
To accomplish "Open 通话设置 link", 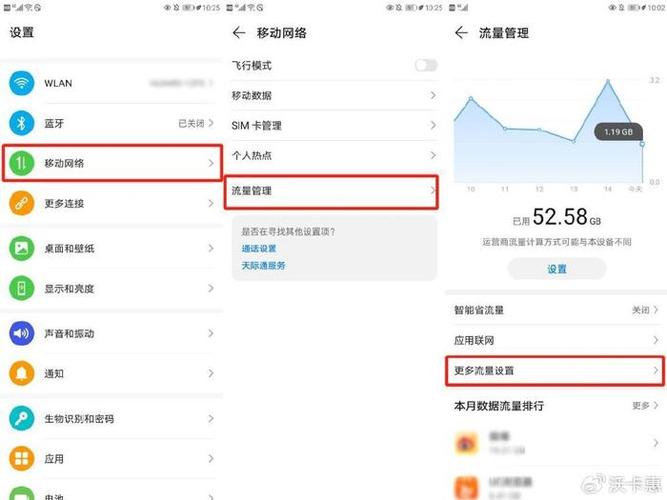I will (x=259, y=249).
